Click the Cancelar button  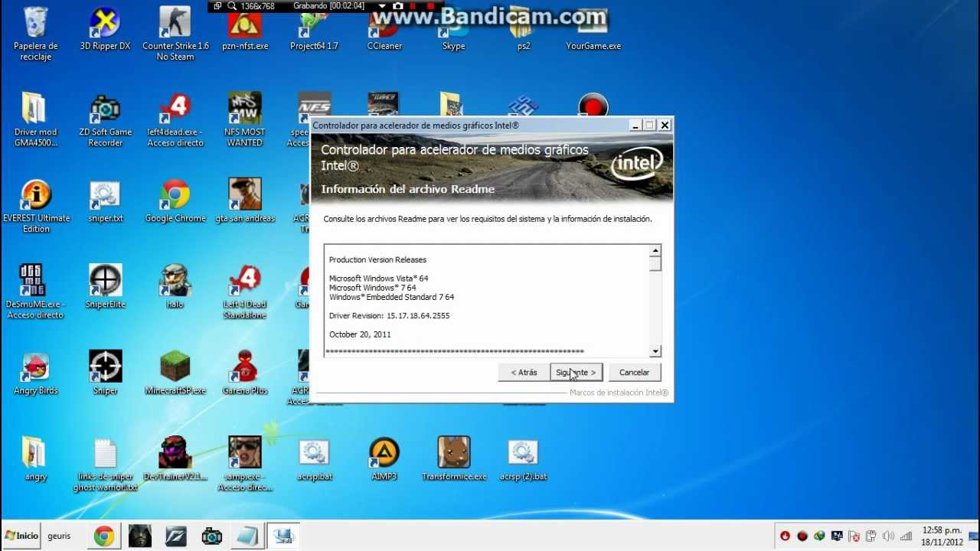pos(634,373)
